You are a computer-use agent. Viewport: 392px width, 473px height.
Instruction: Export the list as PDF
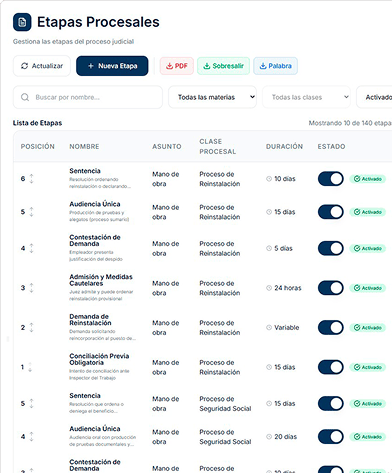click(177, 66)
